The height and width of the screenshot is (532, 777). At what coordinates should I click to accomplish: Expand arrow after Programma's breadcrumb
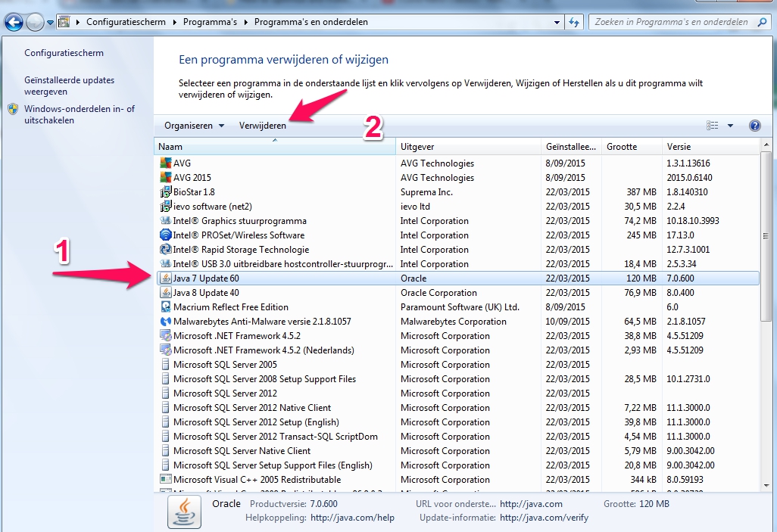pos(246,22)
